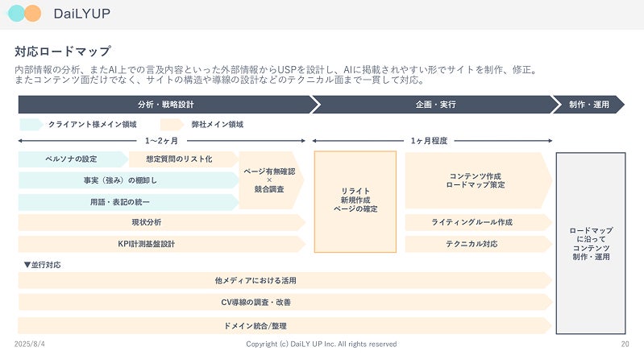
Task: Click the リライト新規作成ページの確定 box
Action: pyautogui.click(x=355, y=202)
